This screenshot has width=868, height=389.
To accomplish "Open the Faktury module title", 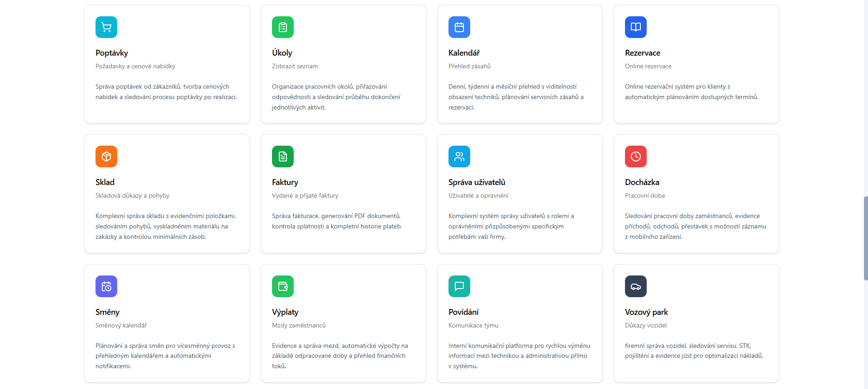I will click(285, 182).
